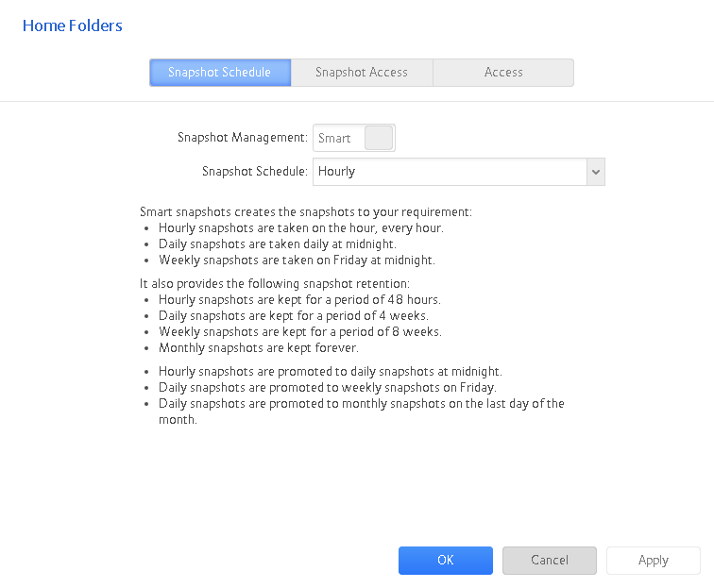Click the 'kept for a period of 48 hours' line
This screenshot has height=588, width=714.
pos(299,300)
